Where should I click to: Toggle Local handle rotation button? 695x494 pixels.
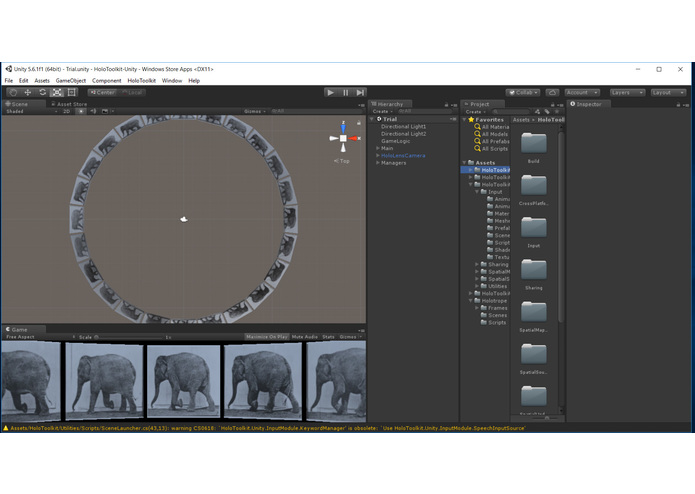pos(132,92)
